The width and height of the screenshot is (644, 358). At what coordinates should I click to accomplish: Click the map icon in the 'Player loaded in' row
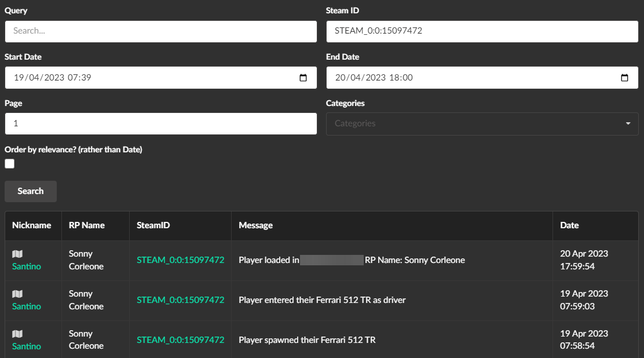17,254
